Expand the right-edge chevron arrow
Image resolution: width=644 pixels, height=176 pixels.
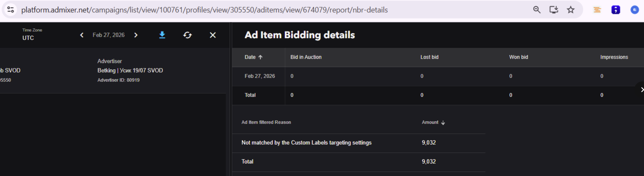pos(641,90)
